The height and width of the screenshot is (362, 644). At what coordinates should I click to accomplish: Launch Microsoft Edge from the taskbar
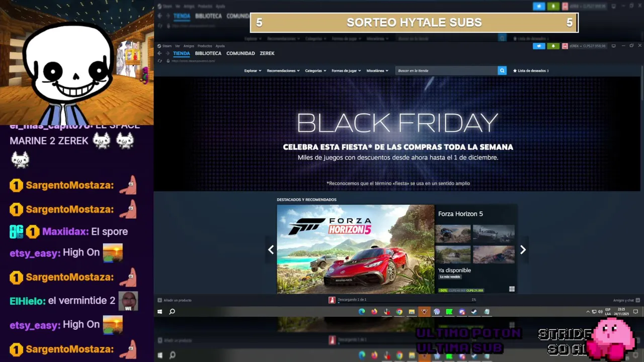click(x=362, y=312)
